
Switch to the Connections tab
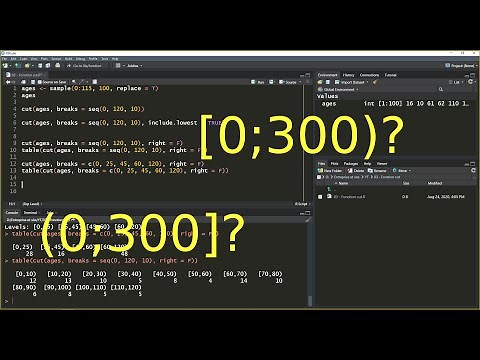[x=369, y=75]
